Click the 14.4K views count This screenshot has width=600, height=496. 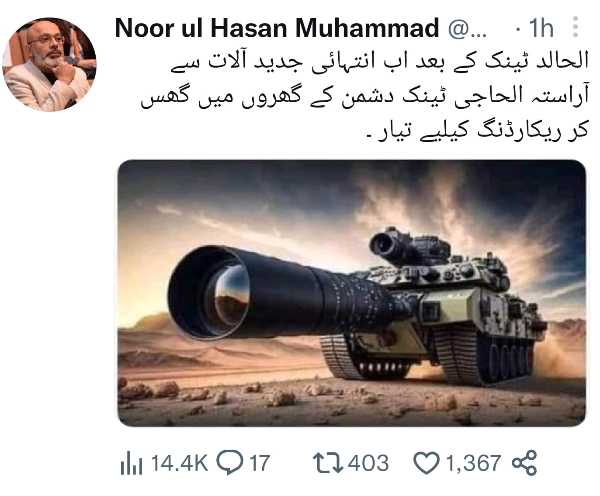[179, 463]
